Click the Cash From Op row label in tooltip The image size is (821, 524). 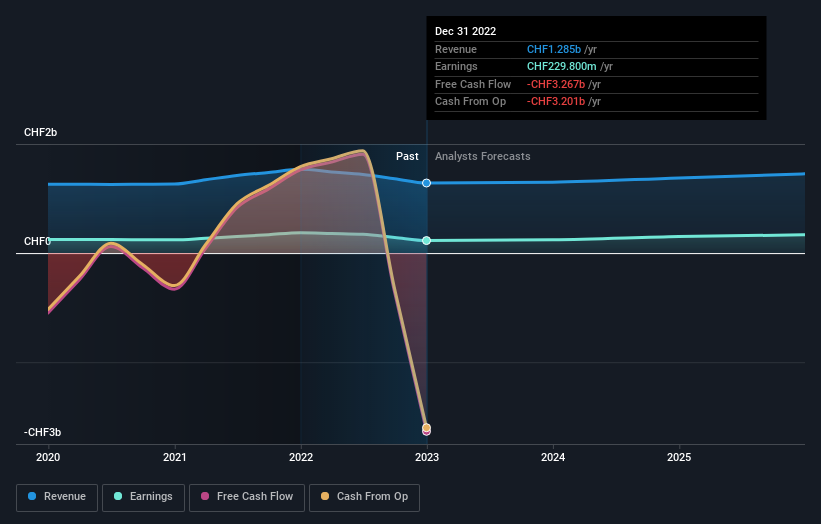pos(471,102)
